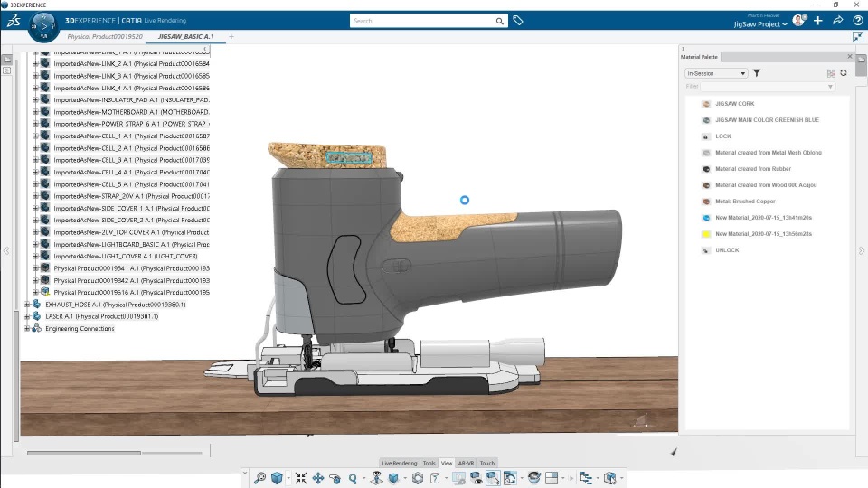Click the Fit All In arrows icon
Viewport: 868px width, 488px height.
300,477
